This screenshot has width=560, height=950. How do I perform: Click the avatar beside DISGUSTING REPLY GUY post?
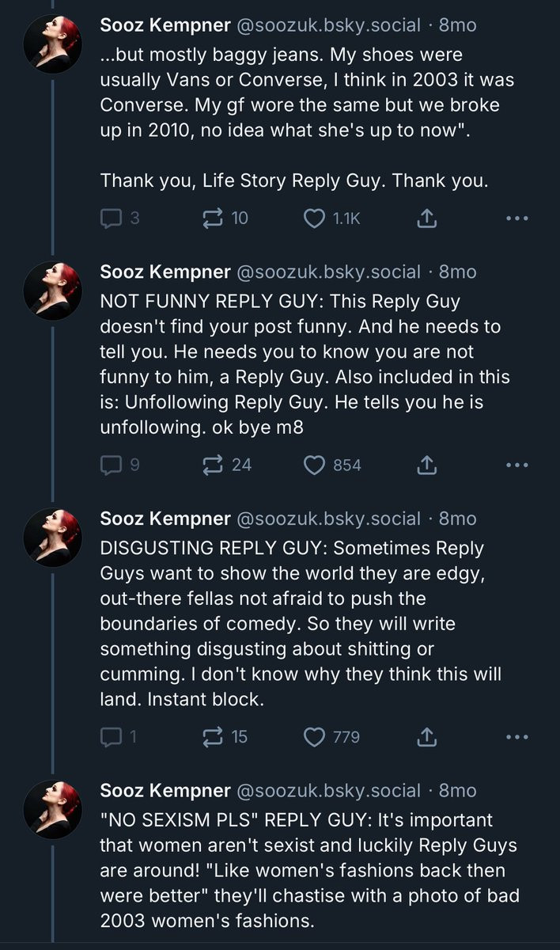52,538
